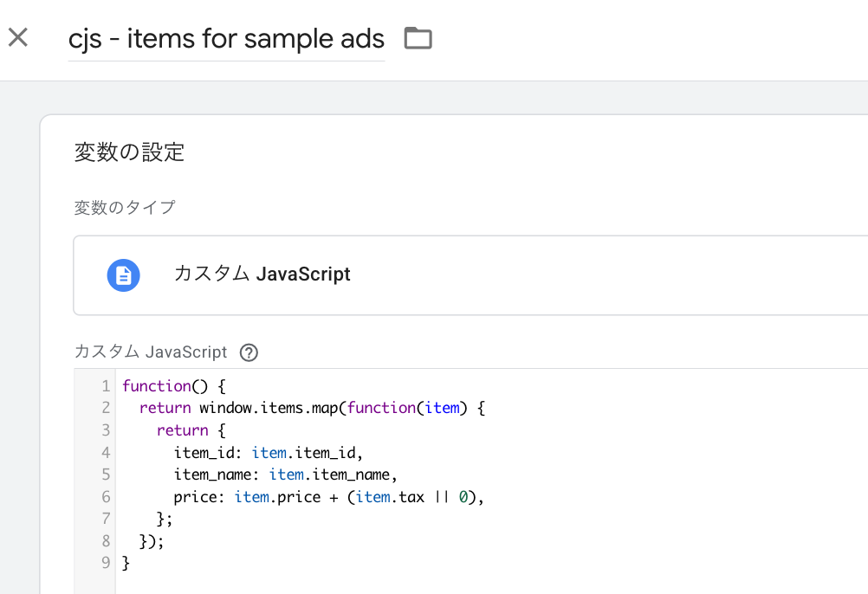This screenshot has height=594, width=868.
Task: Click the blue Custom JavaScript document icon
Action: coord(123,275)
